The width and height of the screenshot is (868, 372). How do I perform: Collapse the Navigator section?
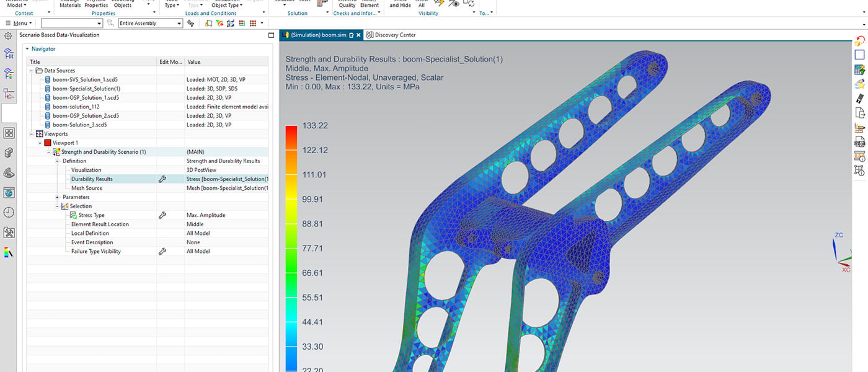27,49
